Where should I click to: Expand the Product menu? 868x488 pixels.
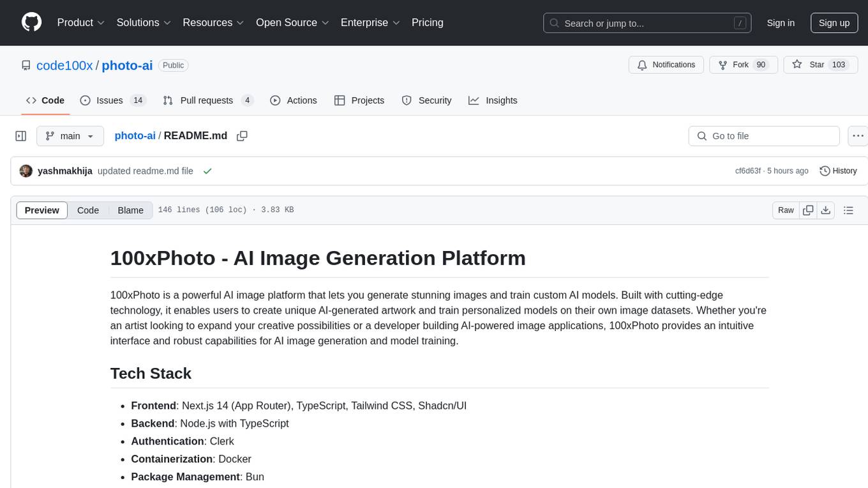coord(81,22)
